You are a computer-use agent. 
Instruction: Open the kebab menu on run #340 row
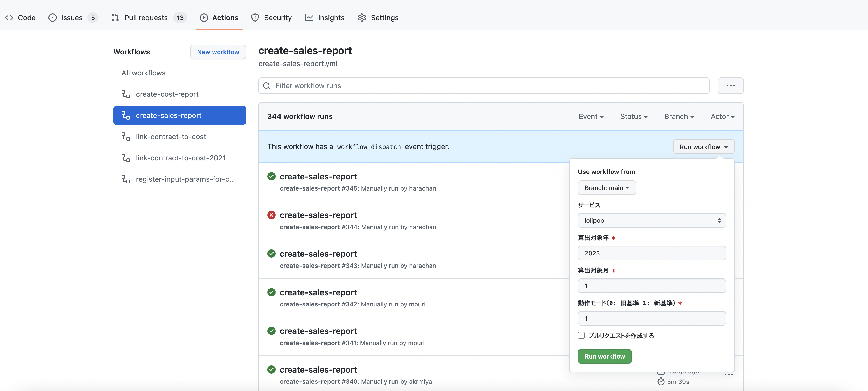[x=729, y=375]
